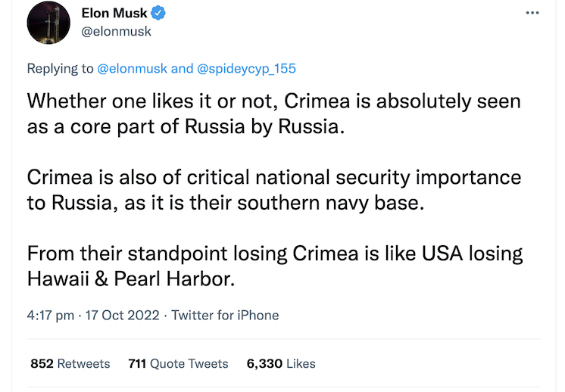Click the 4:17 pm timestamp
The image size is (565, 392).
tap(49, 316)
